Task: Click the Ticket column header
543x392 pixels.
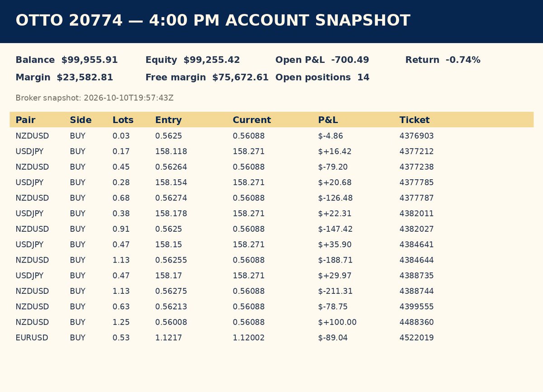Action: pyautogui.click(x=414, y=120)
